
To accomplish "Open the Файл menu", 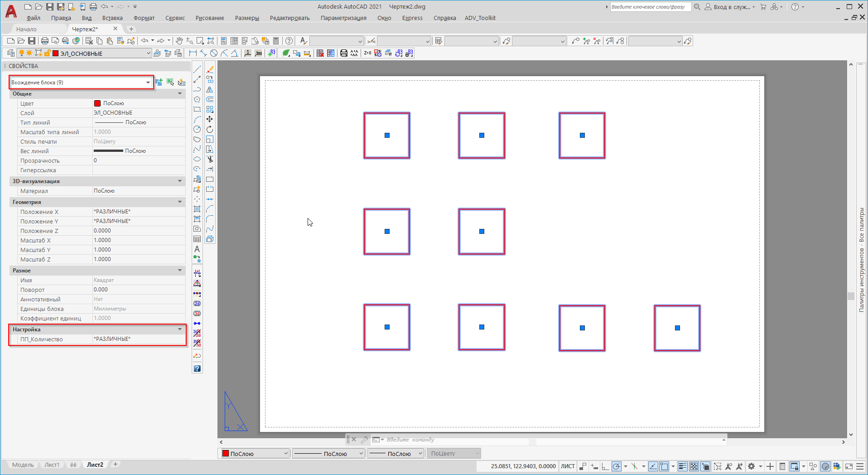I will click(x=34, y=18).
